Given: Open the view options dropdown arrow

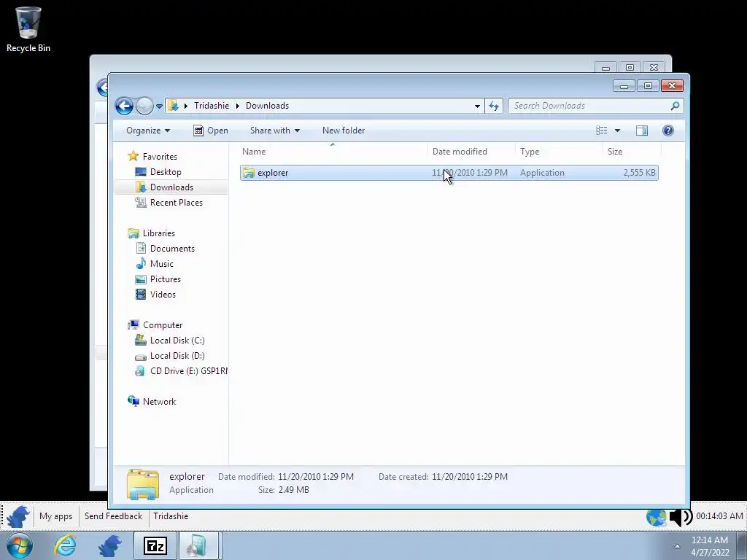Looking at the screenshot, I should (x=617, y=131).
